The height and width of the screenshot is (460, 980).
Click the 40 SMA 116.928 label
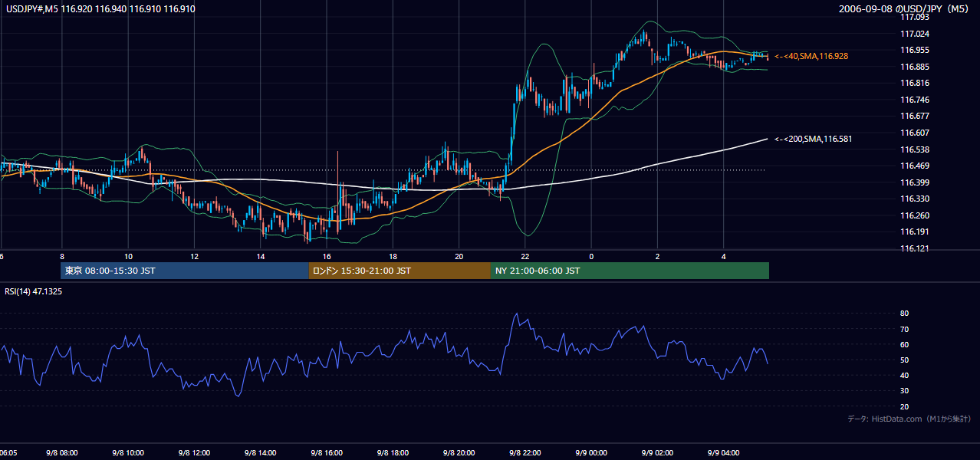pos(811,57)
